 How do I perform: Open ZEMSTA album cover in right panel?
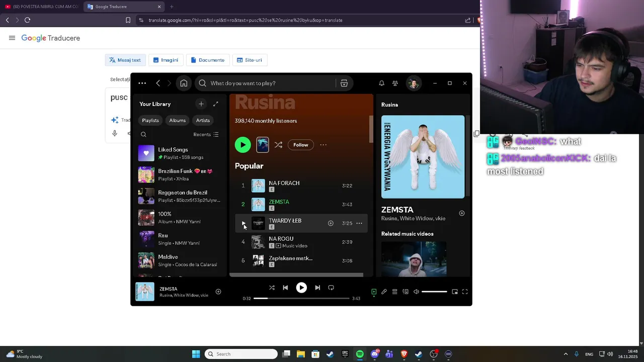pos(423,157)
